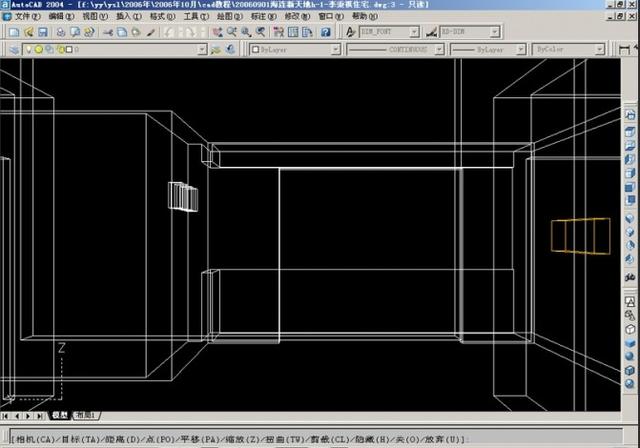Click the Zoom Previous icon
This screenshot has width=640, height=448.
click(x=260, y=32)
